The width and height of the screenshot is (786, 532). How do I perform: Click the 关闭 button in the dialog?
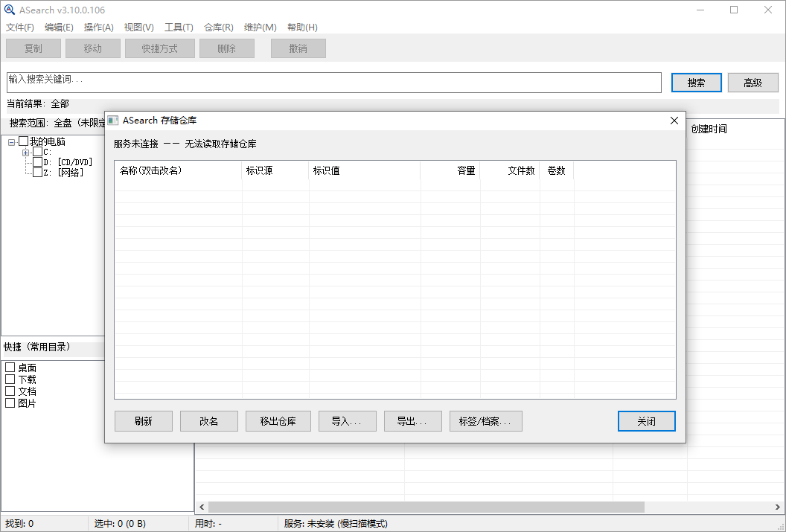click(647, 421)
